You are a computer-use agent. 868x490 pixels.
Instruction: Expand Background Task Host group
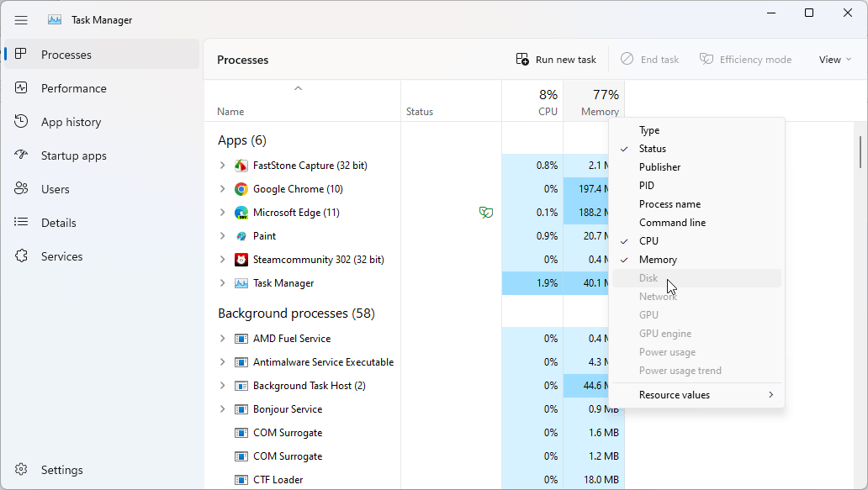[x=223, y=386]
